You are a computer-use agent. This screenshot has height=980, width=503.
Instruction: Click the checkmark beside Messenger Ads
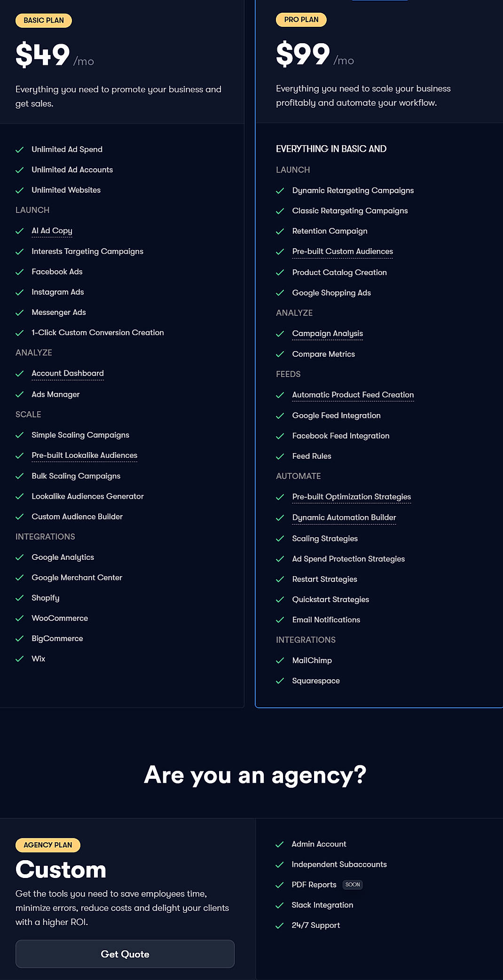(x=20, y=312)
